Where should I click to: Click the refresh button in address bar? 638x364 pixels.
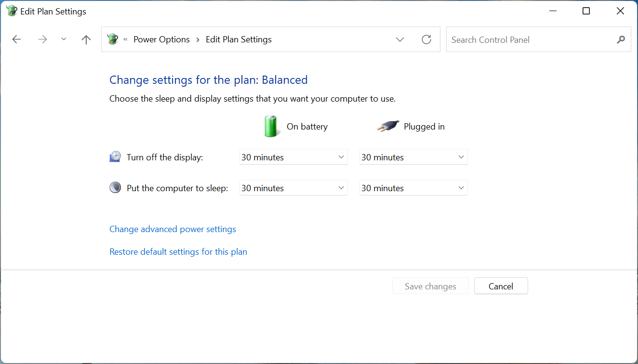point(426,39)
